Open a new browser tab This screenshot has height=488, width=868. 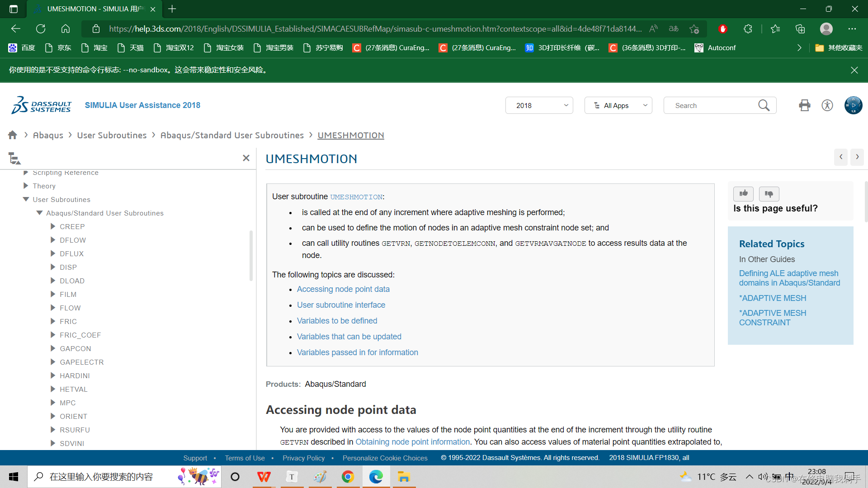tap(172, 9)
